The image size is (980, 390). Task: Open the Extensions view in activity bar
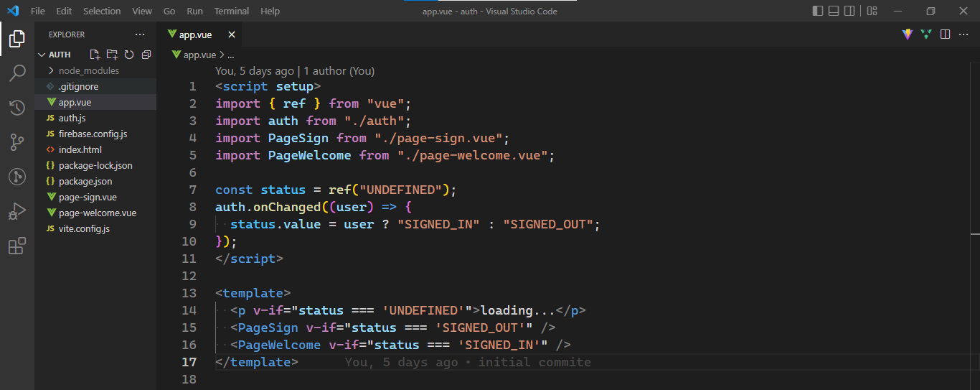(x=17, y=246)
